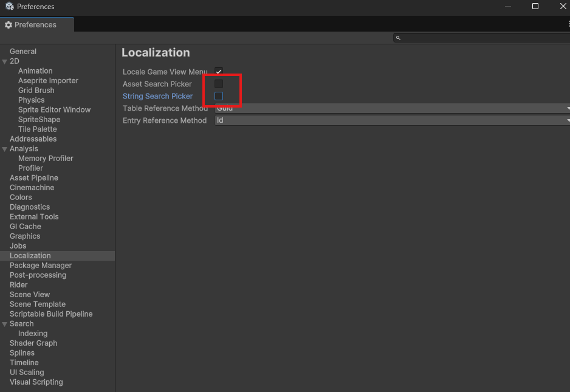
Task: Open Tile Palette settings
Action: pyautogui.click(x=38, y=129)
